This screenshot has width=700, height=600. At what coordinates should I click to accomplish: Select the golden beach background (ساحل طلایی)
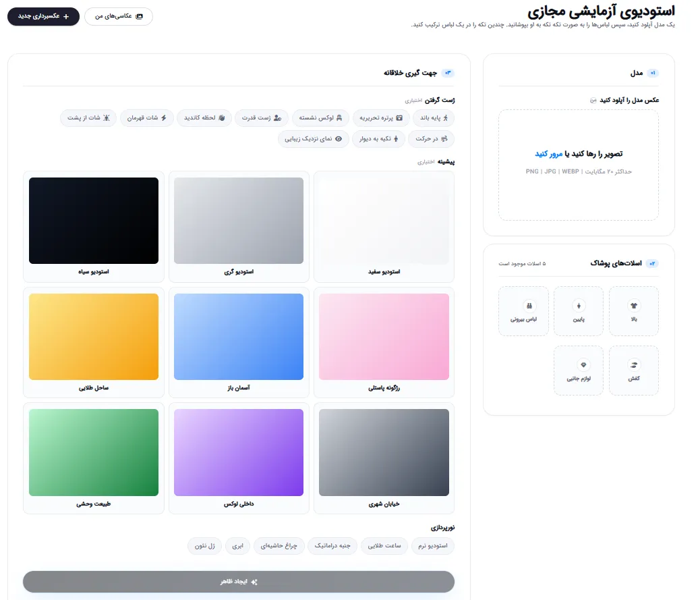tap(94, 343)
